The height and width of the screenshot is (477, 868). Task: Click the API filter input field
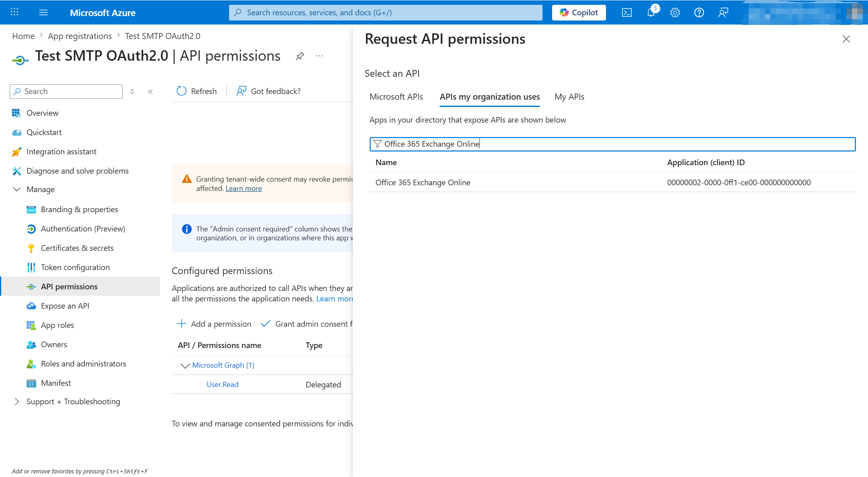coord(612,144)
